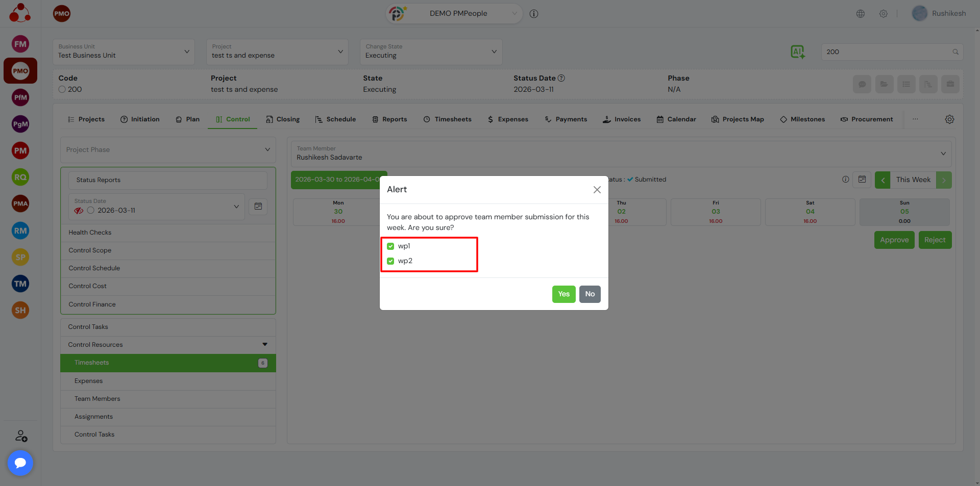Select the Code 200 radio button
The width and height of the screenshot is (980, 486).
point(62,89)
